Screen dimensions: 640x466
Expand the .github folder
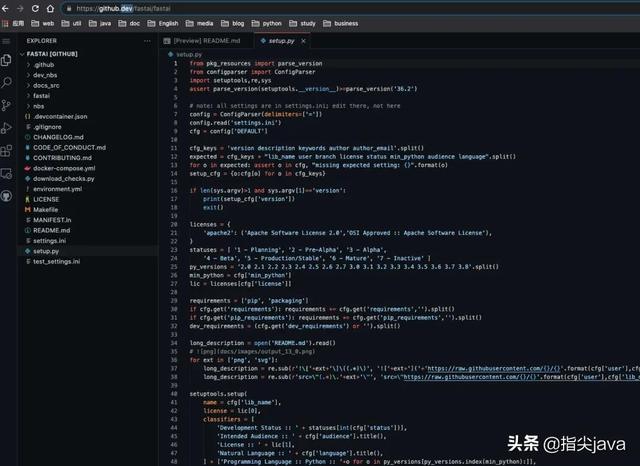(44, 64)
